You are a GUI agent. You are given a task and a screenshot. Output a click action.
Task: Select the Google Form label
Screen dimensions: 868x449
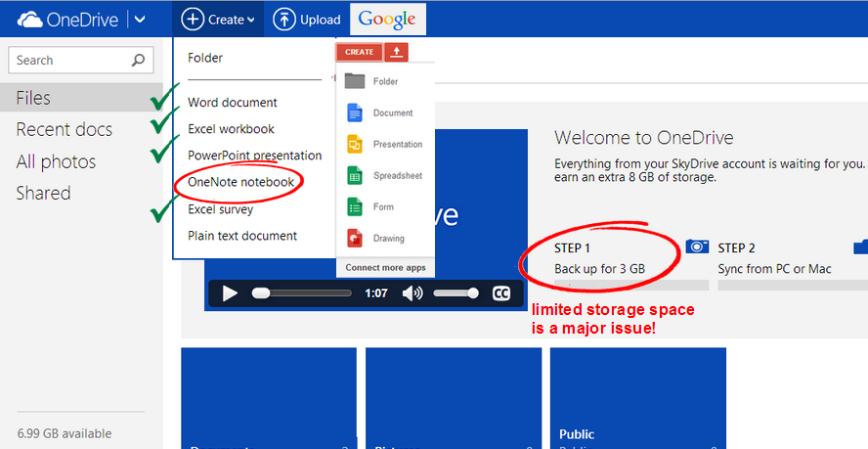pyautogui.click(x=383, y=206)
